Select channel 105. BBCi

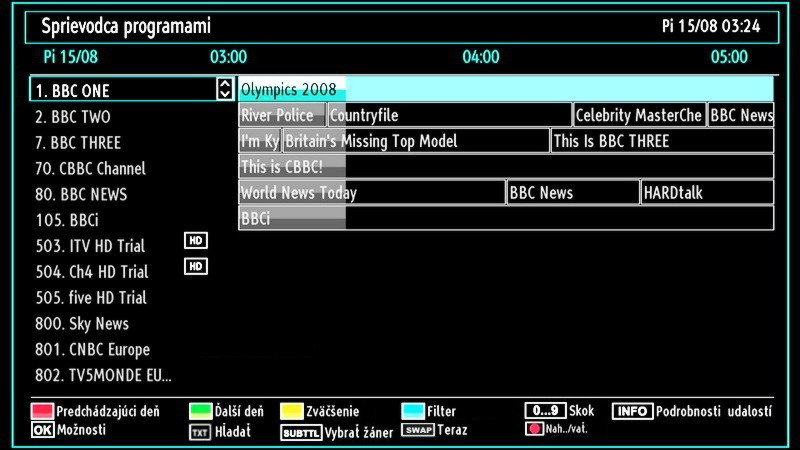click(x=67, y=220)
